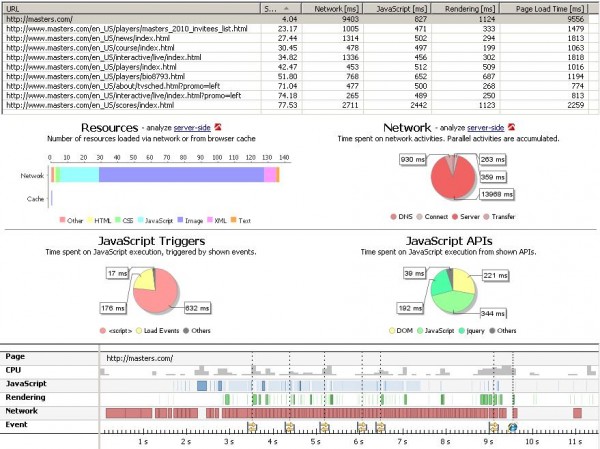Click the Other legend swatch in Resources
The image size is (600, 449).
click(62, 220)
